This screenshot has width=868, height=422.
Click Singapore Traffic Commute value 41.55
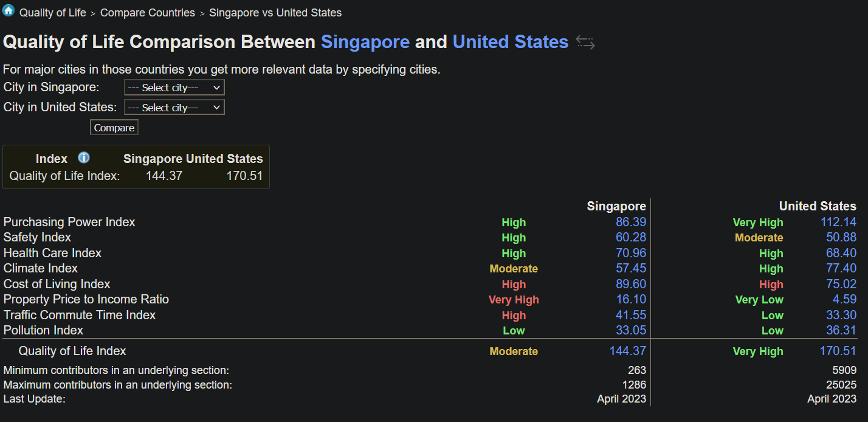[631, 315]
